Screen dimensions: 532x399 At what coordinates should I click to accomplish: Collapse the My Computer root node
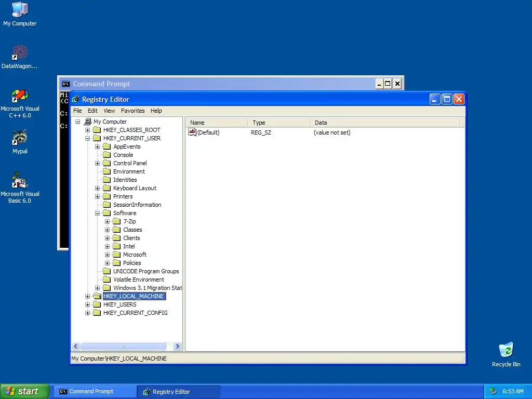78,122
